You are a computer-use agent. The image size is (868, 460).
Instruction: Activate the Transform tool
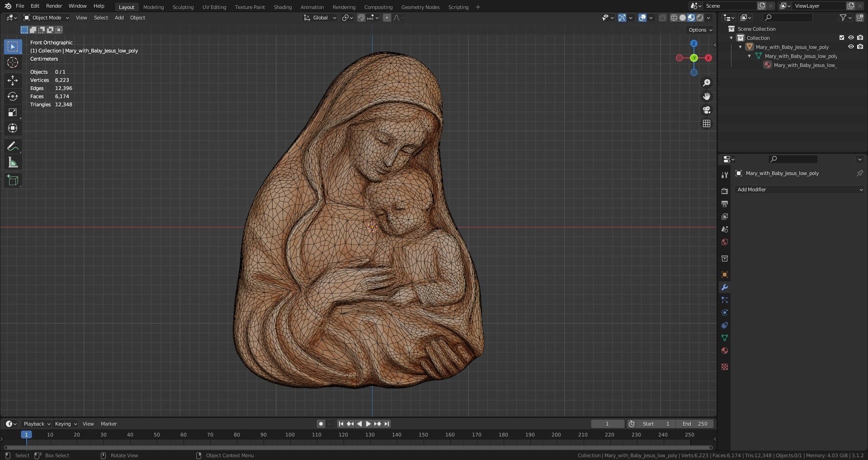coord(13,128)
